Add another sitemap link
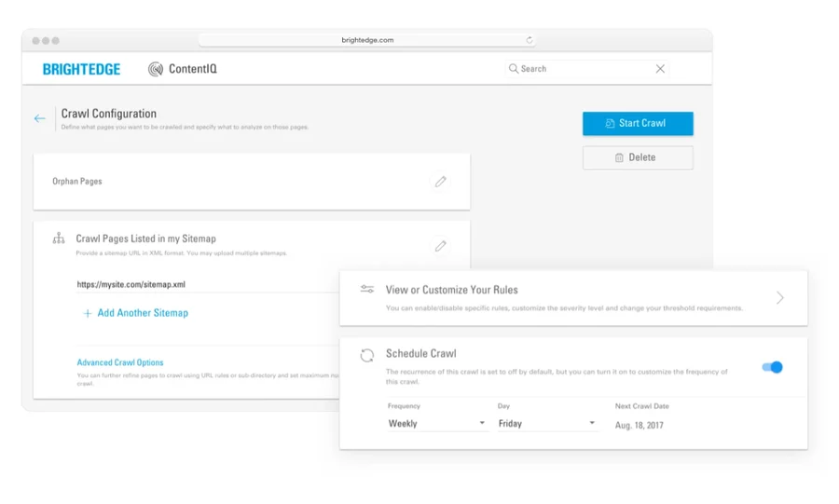This screenshot has height=504, width=839. [143, 313]
